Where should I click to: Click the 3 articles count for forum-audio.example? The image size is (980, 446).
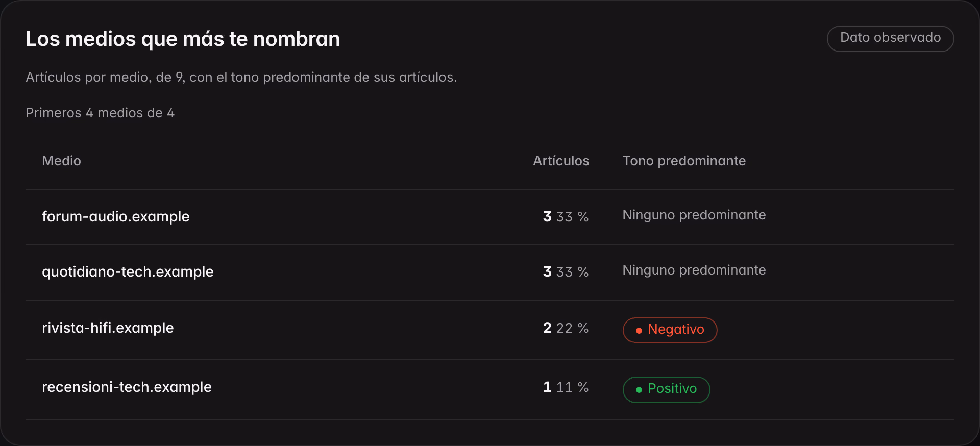pos(547,216)
